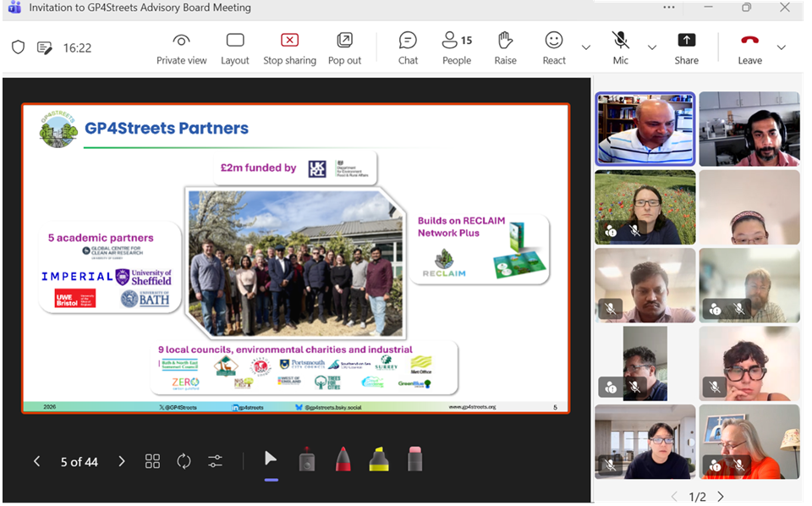Image resolution: width=812 pixels, height=506 pixels.
Task: Click the sync to presenter icon
Action: [184, 461]
